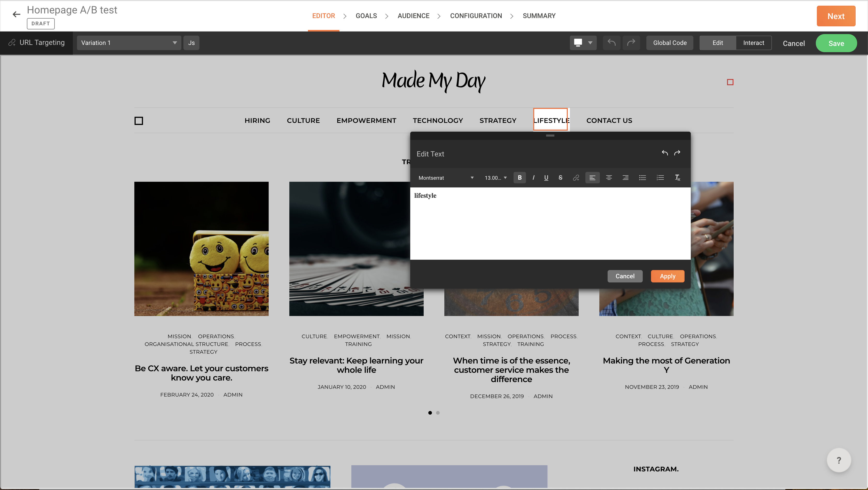This screenshot has height=490, width=868.
Task: Open the AUDIENCE step
Action: [x=413, y=16]
